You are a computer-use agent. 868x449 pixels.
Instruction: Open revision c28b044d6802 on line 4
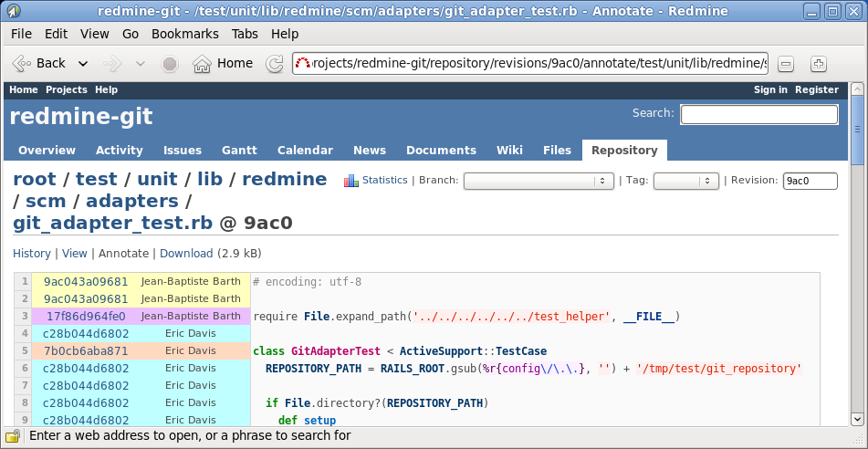pyautogui.click(x=86, y=334)
